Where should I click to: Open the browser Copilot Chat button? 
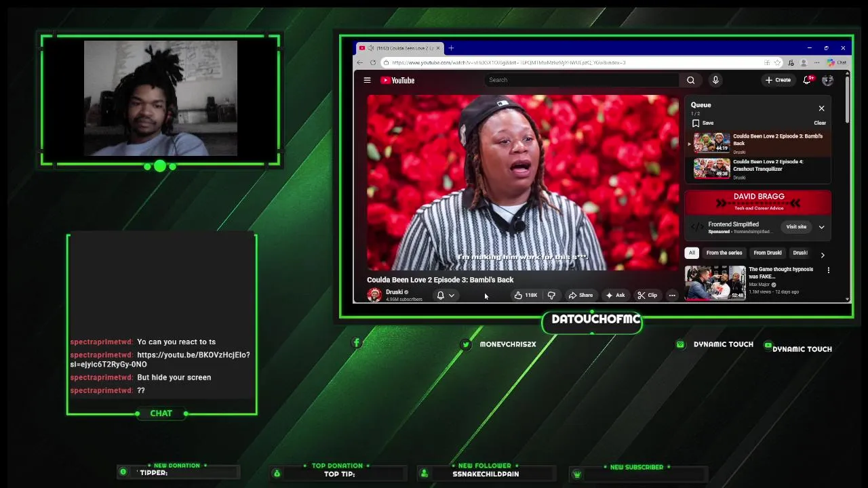point(837,62)
